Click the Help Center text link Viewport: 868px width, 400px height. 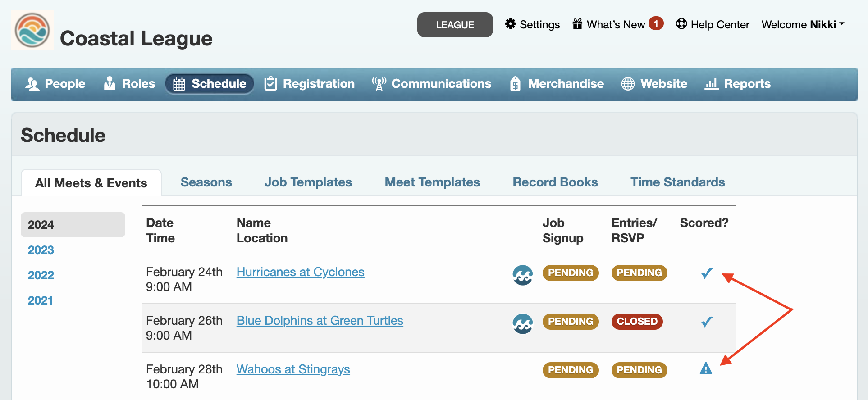click(720, 24)
